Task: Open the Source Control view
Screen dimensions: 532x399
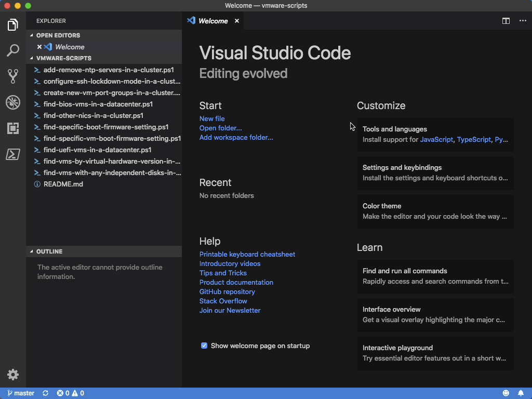Action: pos(13,76)
